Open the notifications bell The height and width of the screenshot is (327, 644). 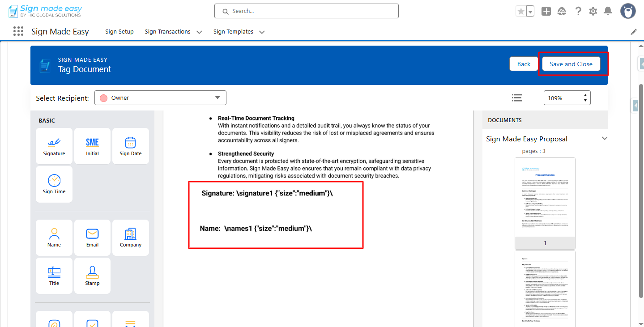(x=608, y=11)
